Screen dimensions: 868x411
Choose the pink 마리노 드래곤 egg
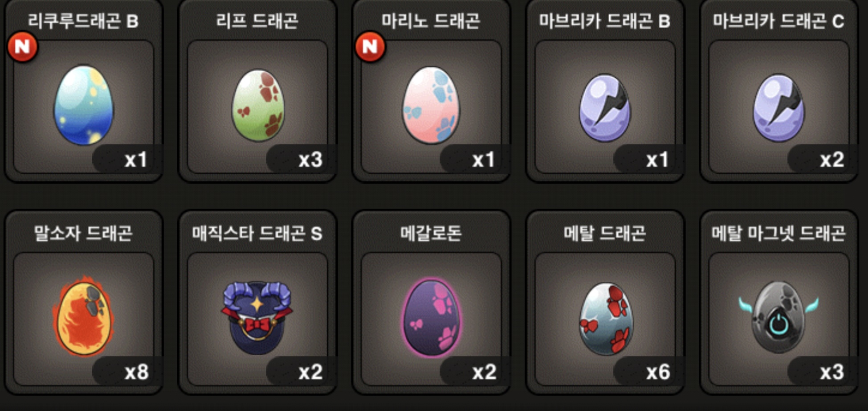[x=431, y=105]
